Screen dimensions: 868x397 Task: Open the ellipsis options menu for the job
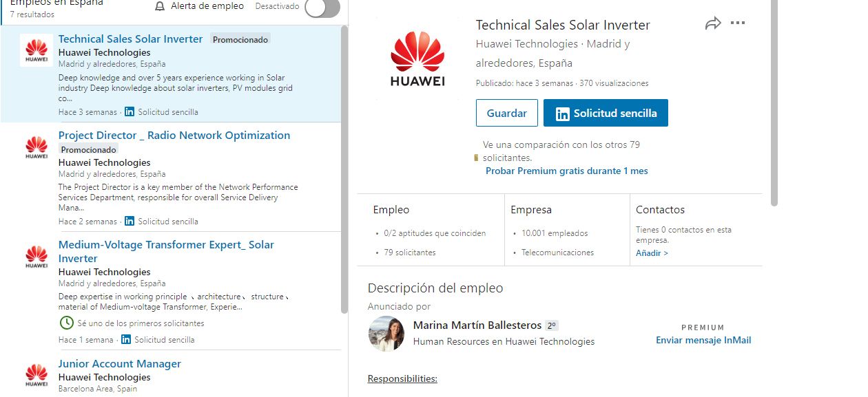coord(738,23)
